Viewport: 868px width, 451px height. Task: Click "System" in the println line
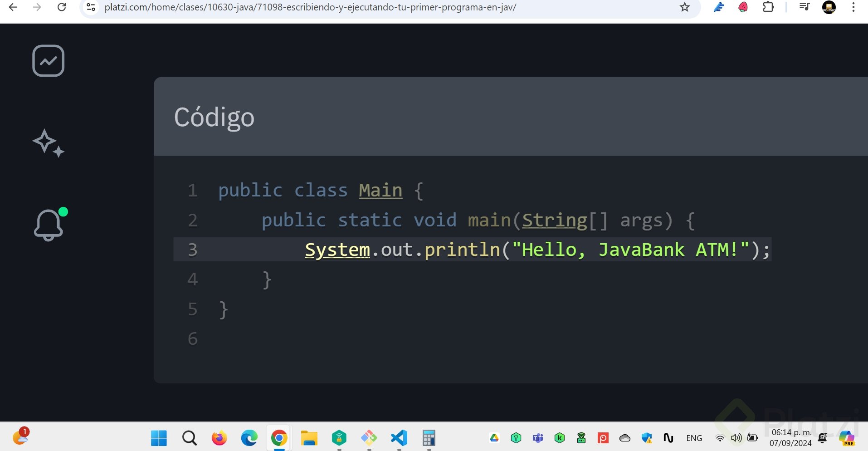coord(337,250)
